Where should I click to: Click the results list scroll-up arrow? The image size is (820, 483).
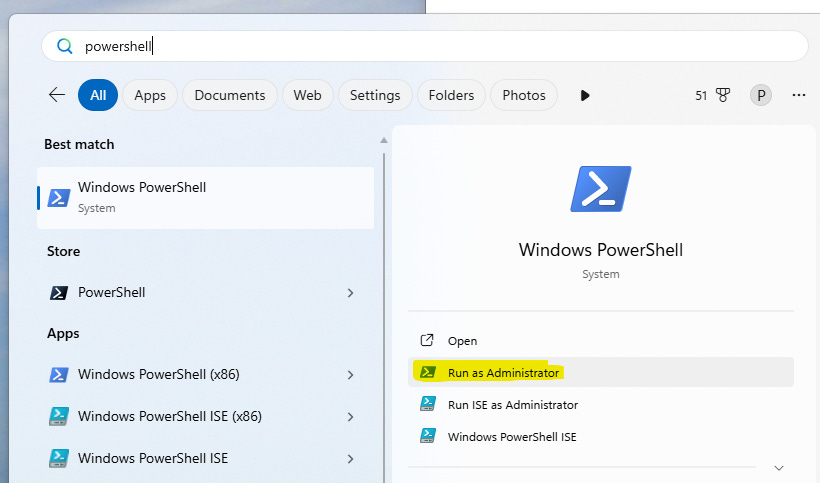coord(384,140)
